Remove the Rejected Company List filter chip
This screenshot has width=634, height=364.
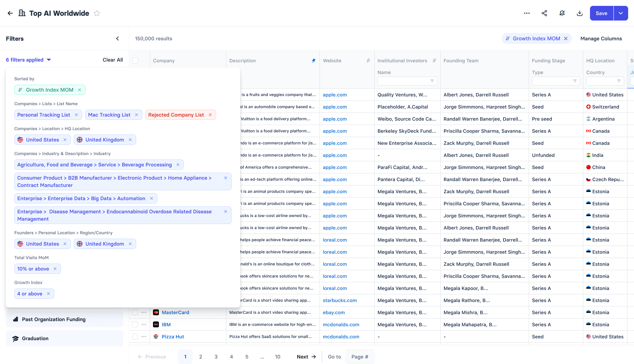point(210,115)
